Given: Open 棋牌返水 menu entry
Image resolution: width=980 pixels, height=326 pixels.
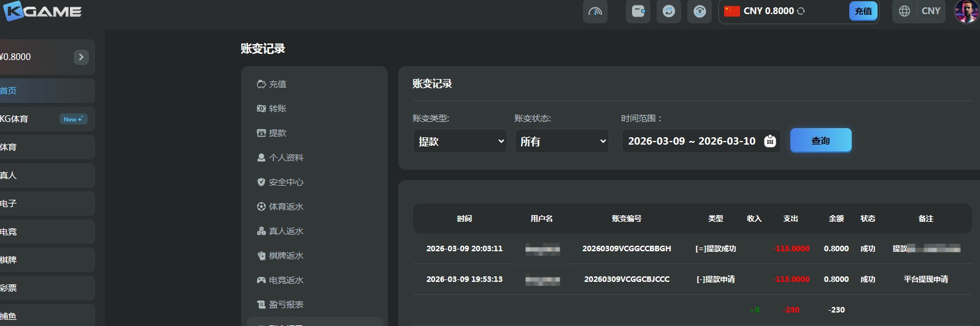Looking at the screenshot, I should (x=286, y=256).
